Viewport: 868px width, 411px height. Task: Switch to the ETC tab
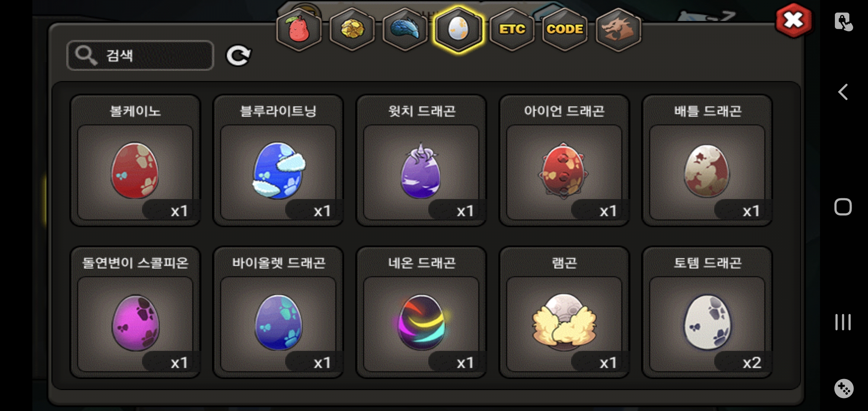[x=512, y=29]
